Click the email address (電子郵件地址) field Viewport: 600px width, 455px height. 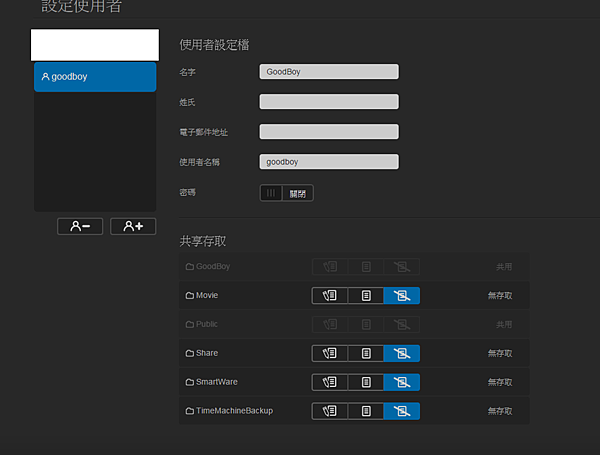coord(329,132)
